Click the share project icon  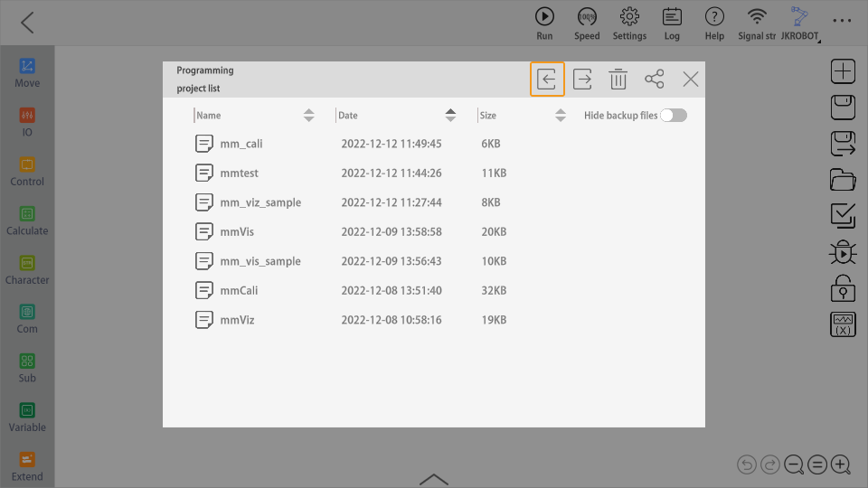coord(655,80)
